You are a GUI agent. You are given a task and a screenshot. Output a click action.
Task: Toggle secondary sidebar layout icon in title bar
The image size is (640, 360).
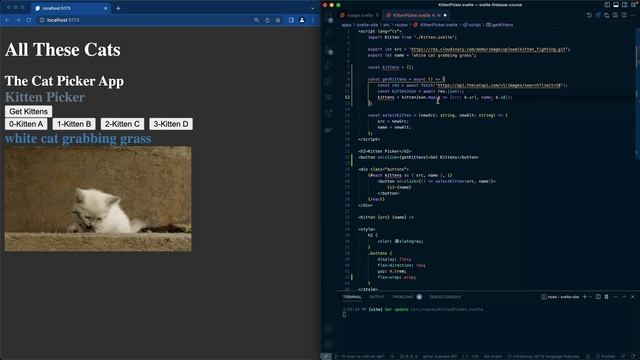(x=624, y=4)
